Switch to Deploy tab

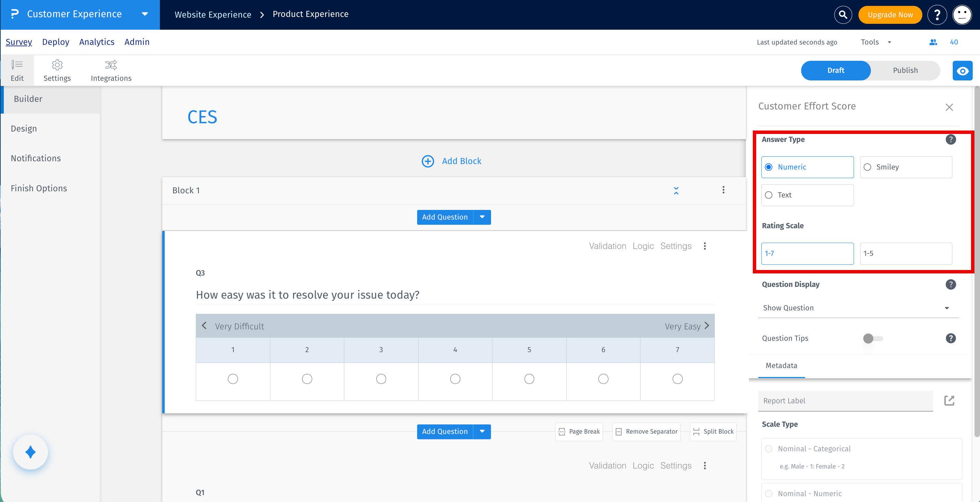coord(56,42)
